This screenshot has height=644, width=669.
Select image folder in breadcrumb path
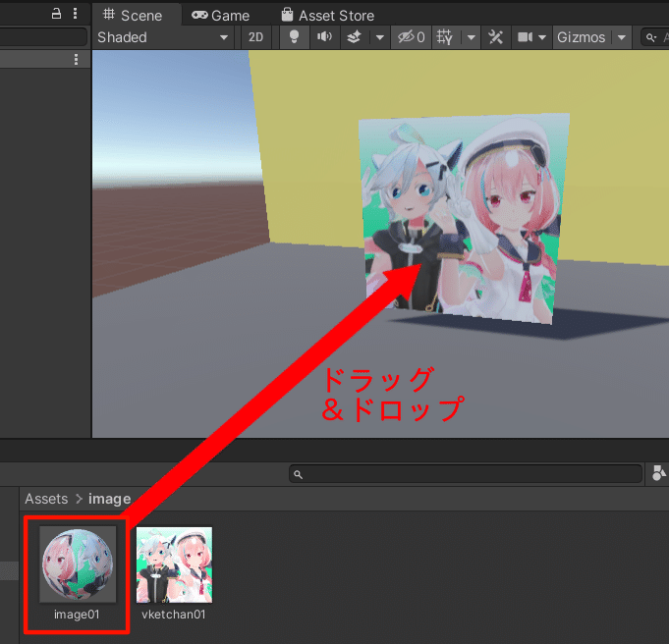tap(110, 499)
